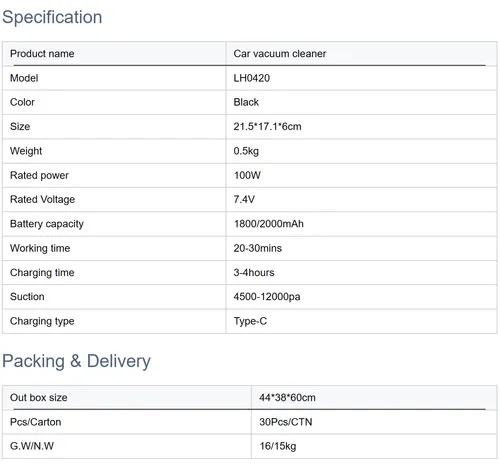Select the Weight row label
Viewport: 500px width, 476px height.
click(x=26, y=151)
